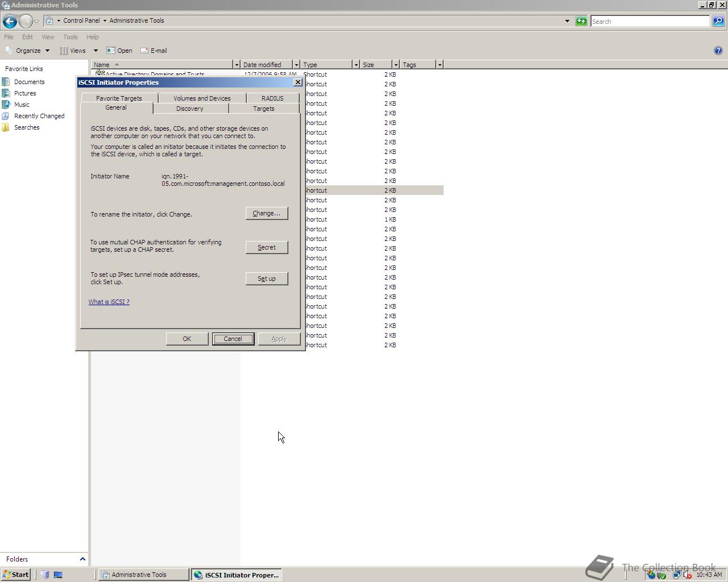The height and width of the screenshot is (582, 728).
Task: Click the Server Manager quick launch icon
Action: [x=45, y=575]
